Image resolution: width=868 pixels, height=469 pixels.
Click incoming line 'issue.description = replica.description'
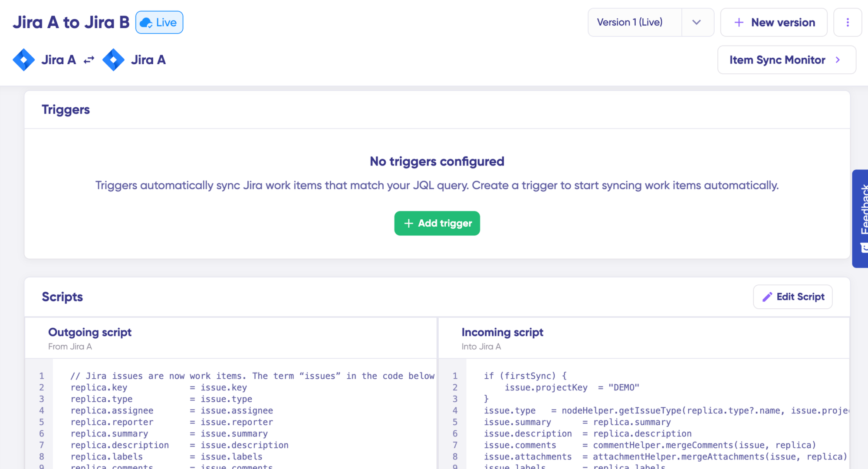(588, 433)
